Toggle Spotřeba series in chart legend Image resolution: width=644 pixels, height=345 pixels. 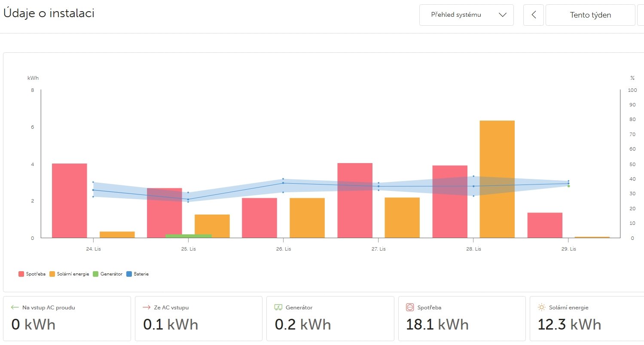coord(32,274)
